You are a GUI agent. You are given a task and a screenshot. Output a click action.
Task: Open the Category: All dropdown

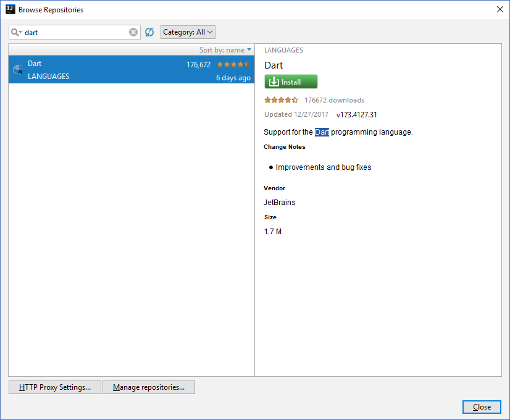click(188, 32)
